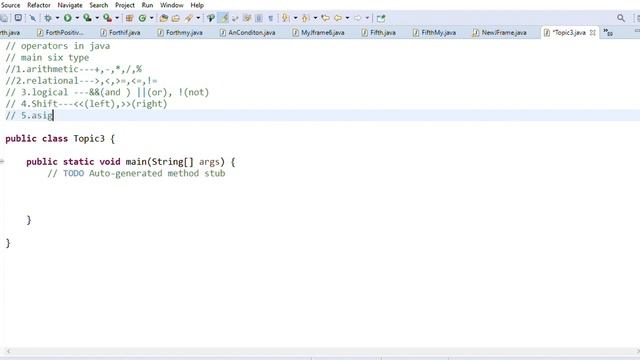Click the Next Annotation arrow icon
This screenshot has height=360, width=640.
285,18
